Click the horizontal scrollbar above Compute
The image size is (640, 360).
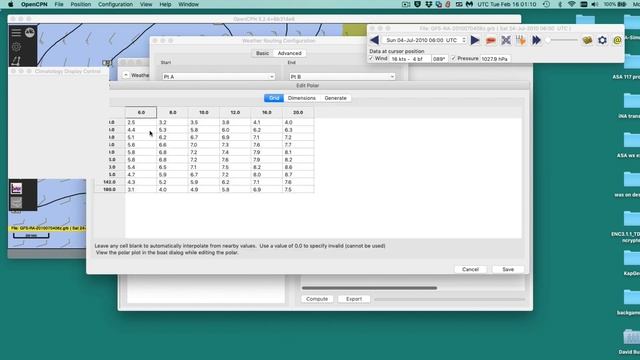369,288
